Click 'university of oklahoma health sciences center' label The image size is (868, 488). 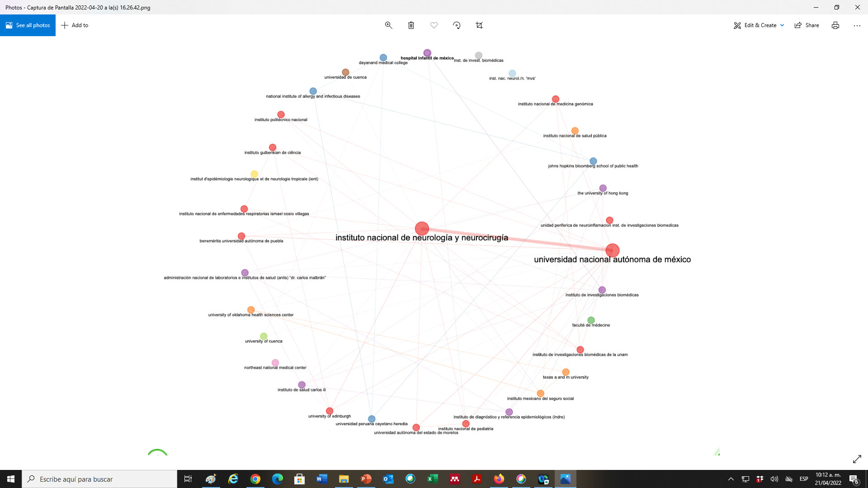251,315
